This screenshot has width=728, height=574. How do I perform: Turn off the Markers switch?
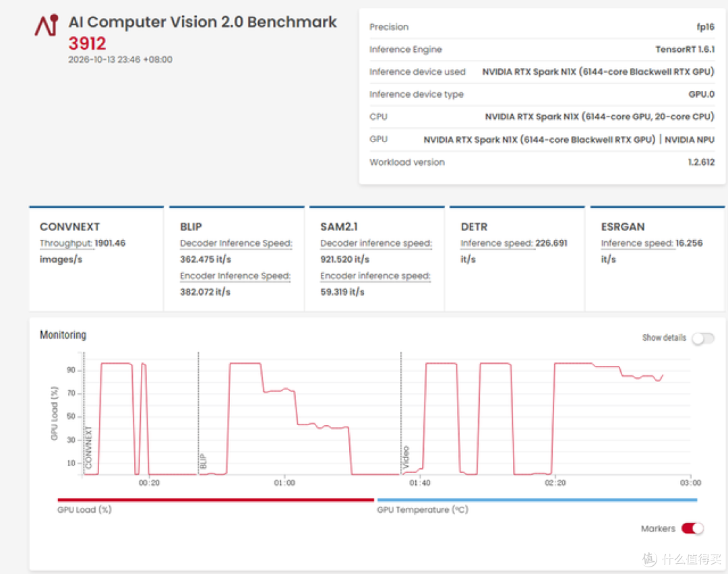692,529
